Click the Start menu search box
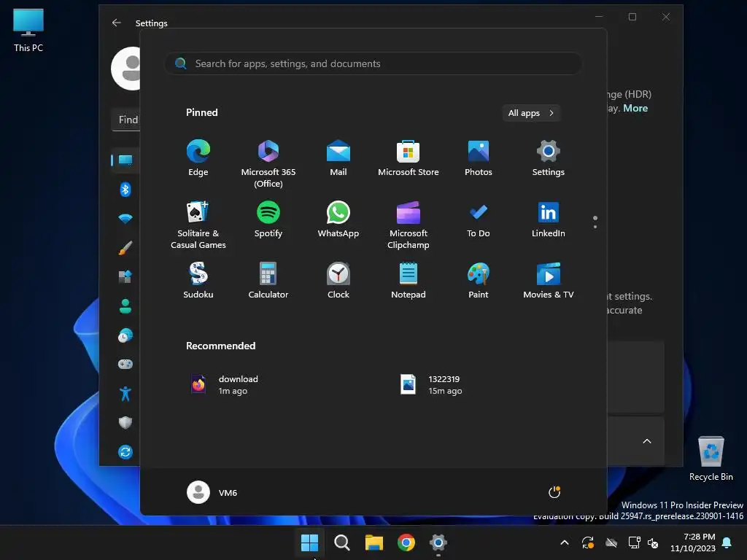The height and width of the screenshot is (560, 747). [373, 63]
